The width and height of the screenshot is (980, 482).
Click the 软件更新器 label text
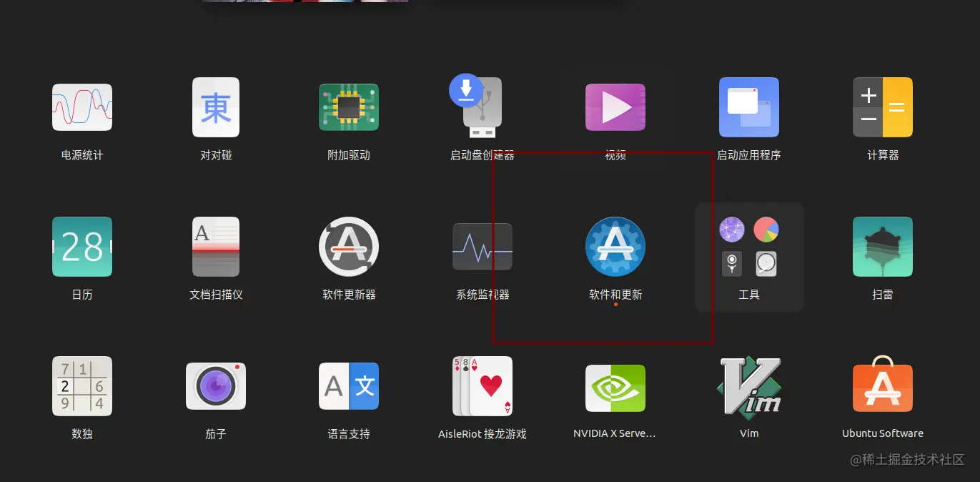coord(349,295)
